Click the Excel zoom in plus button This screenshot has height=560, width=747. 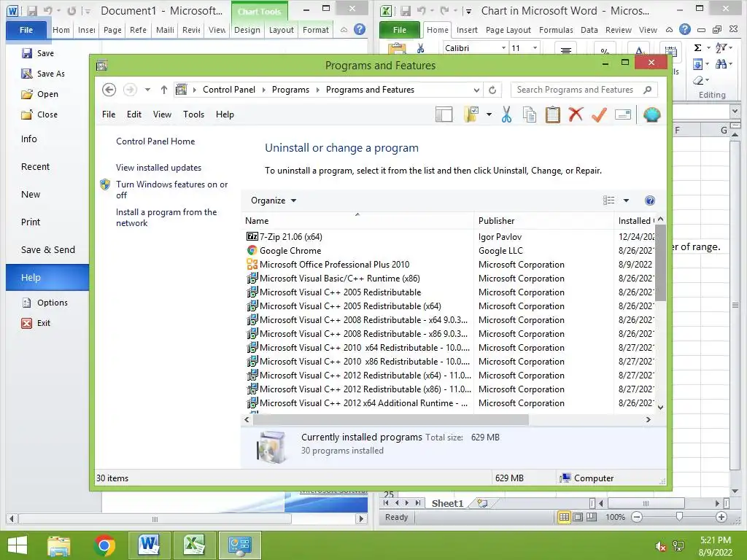click(x=721, y=517)
